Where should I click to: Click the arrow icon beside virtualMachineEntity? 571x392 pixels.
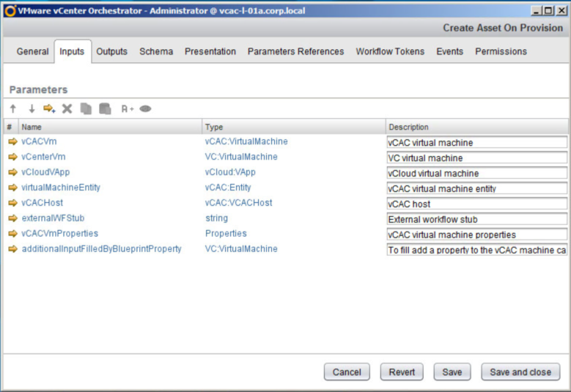click(12, 188)
